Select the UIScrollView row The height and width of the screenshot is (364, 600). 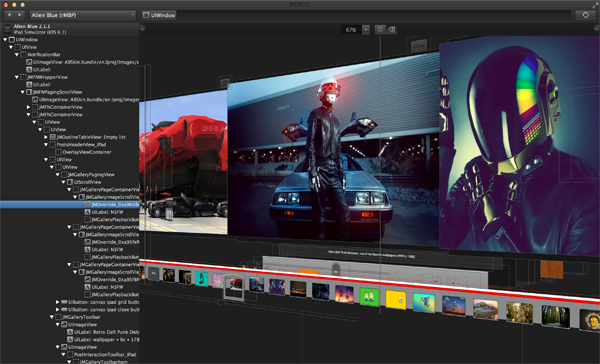point(69,182)
